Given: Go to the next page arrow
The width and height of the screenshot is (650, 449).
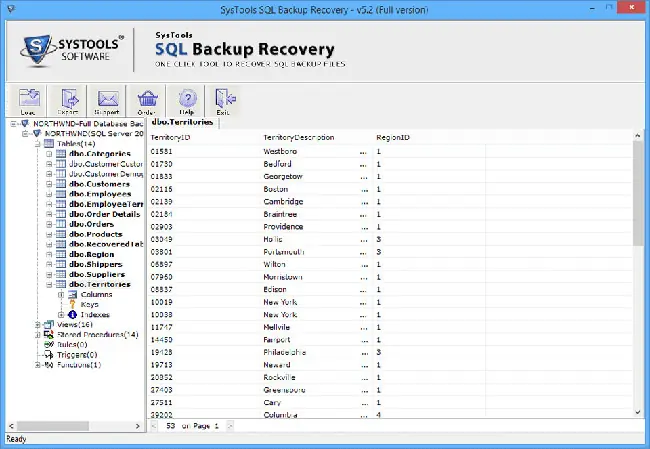Looking at the screenshot, I should click(230, 426).
